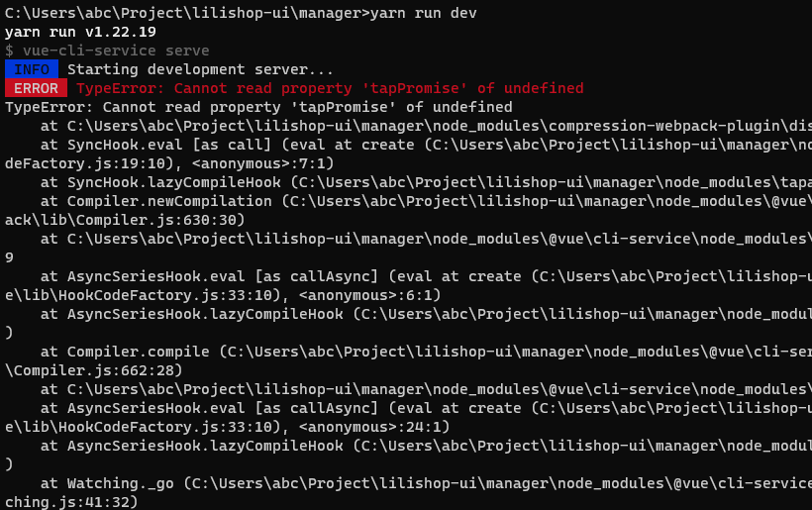Click 'Starting development server...' message
Screen dimensions: 812x510
(x=200, y=69)
